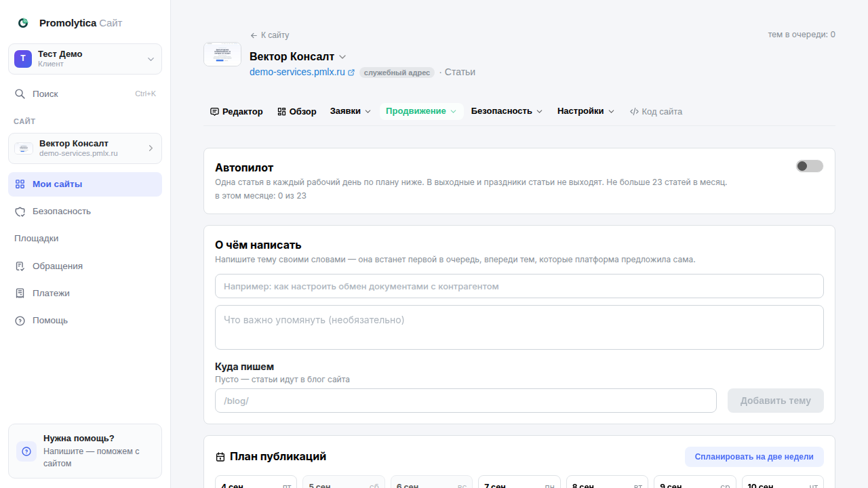Follow the К сайту back link
The image size is (868, 488).
coord(270,35)
